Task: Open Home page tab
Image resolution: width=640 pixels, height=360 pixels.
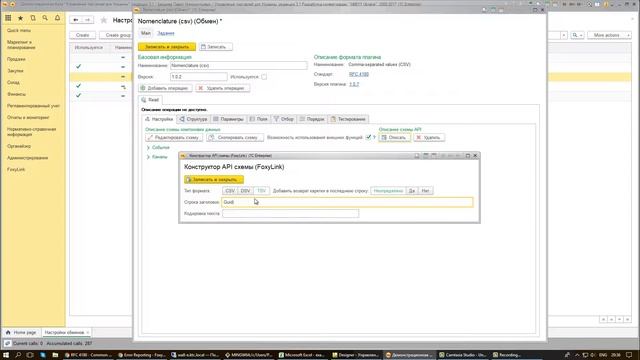Action: [21, 333]
